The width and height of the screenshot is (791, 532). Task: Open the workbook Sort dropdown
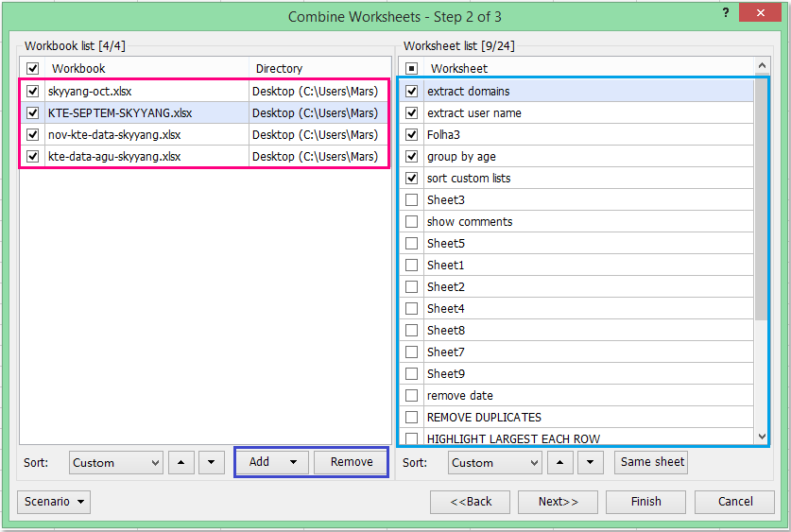tap(116, 463)
